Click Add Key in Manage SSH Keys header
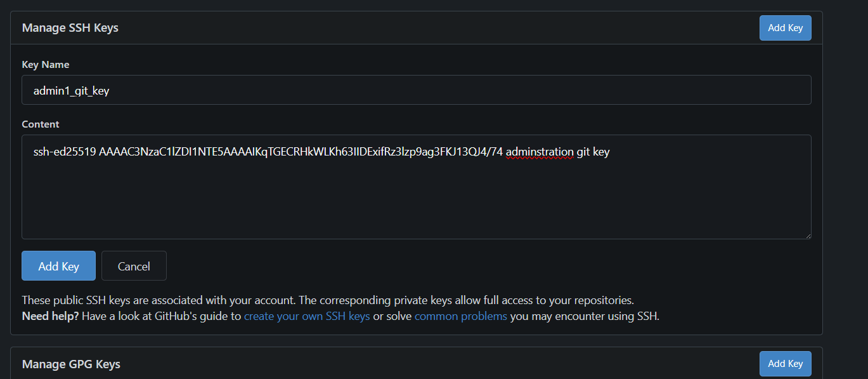Image resolution: width=868 pixels, height=379 pixels. (x=785, y=28)
